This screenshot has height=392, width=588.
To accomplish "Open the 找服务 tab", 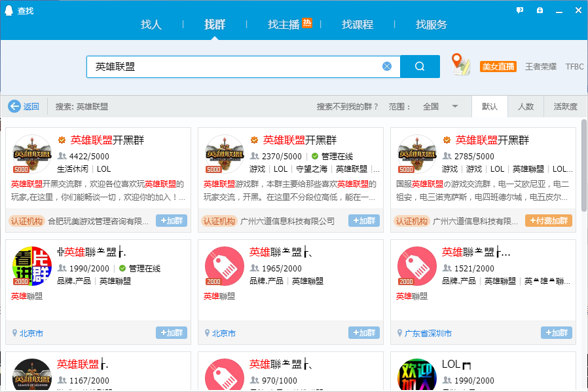I will (x=432, y=24).
